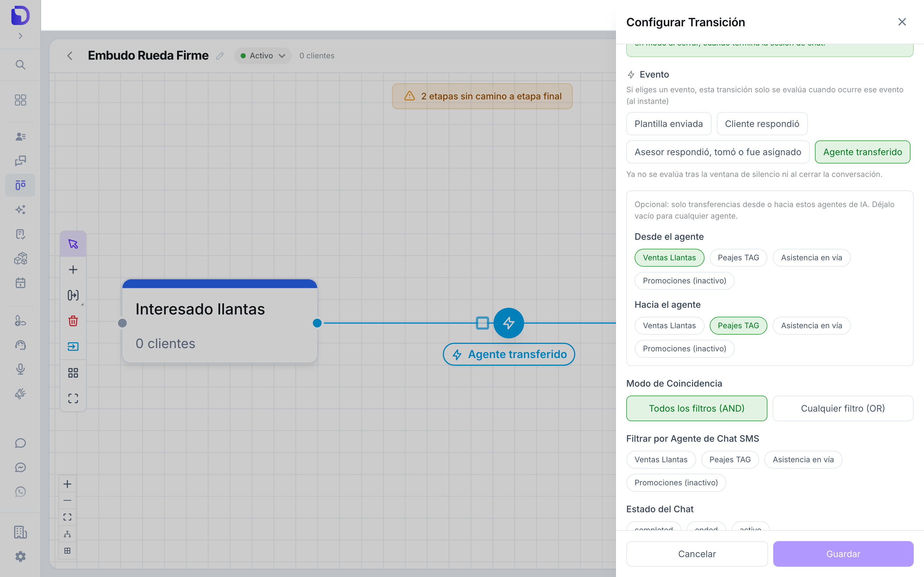This screenshot has width=924, height=577.
Task: Click the pencil icon to rename funnel
Action: [x=220, y=56]
